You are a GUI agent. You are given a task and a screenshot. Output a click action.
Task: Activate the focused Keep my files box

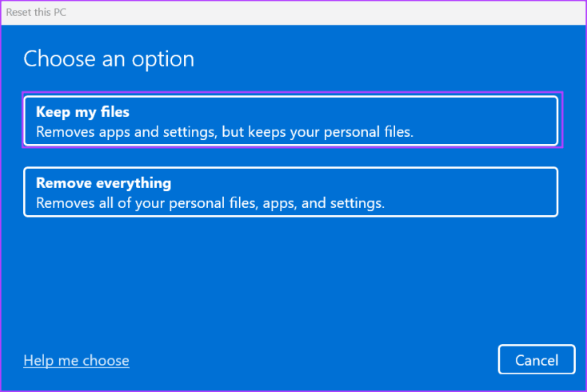click(290, 121)
